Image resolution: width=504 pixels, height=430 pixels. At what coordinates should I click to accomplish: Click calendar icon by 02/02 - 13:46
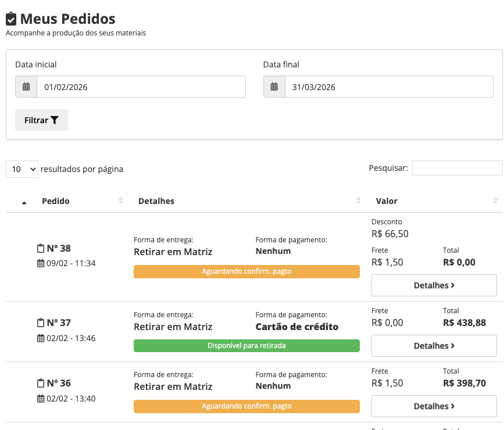tap(41, 338)
